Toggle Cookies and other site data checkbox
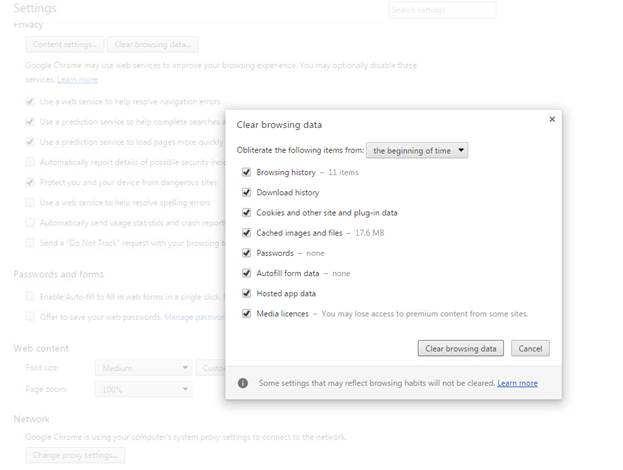Image resolution: width=623 pixels, height=470 pixels. coord(246,212)
